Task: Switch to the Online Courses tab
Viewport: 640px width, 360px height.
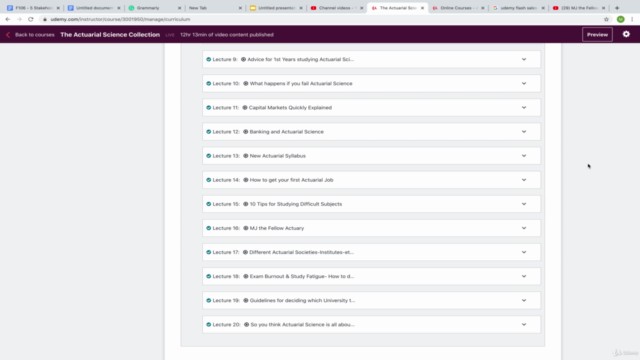Action: click(458, 8)
